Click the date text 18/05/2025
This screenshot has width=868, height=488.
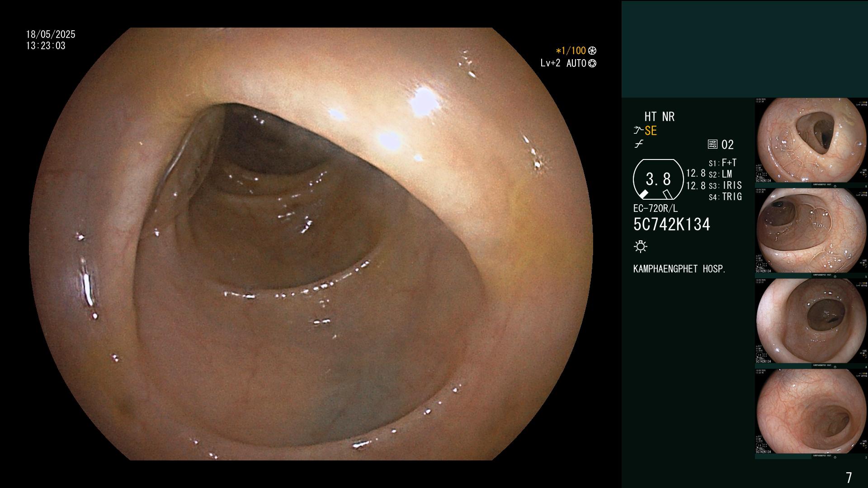point(51,34)
